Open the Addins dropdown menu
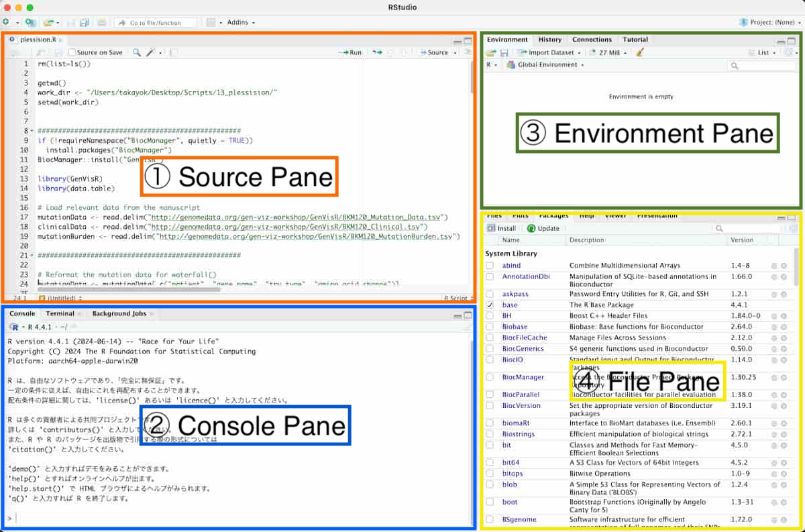805x532 pixels. click(240, 22)
